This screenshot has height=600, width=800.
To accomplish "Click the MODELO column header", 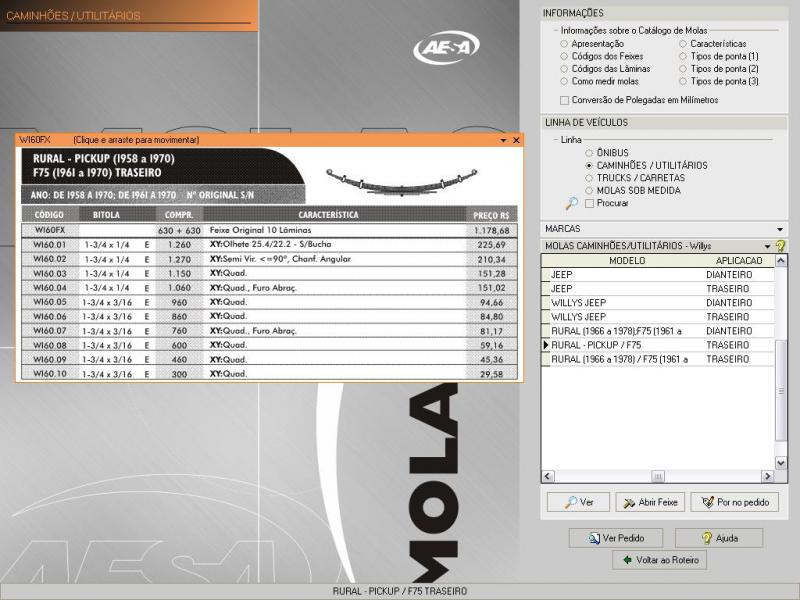I will pyautogui.click(x=627, y=261).
